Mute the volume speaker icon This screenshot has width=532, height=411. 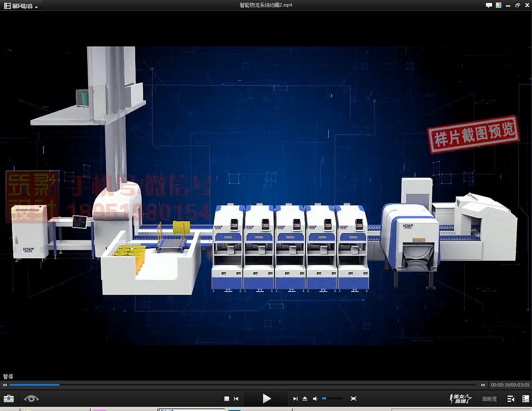pos(315,399)
